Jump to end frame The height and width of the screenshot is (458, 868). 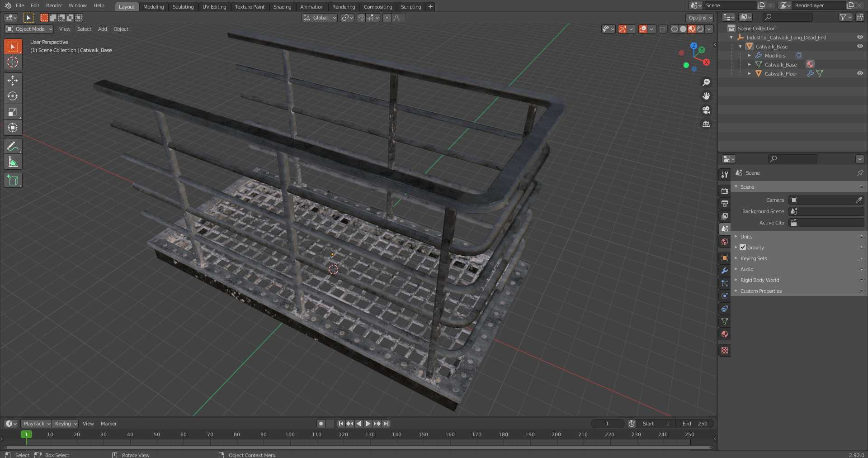386,424
